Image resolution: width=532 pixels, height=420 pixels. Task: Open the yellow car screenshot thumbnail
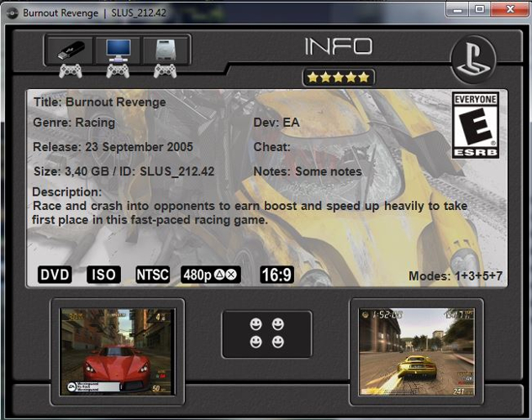(x=417, y=351)
